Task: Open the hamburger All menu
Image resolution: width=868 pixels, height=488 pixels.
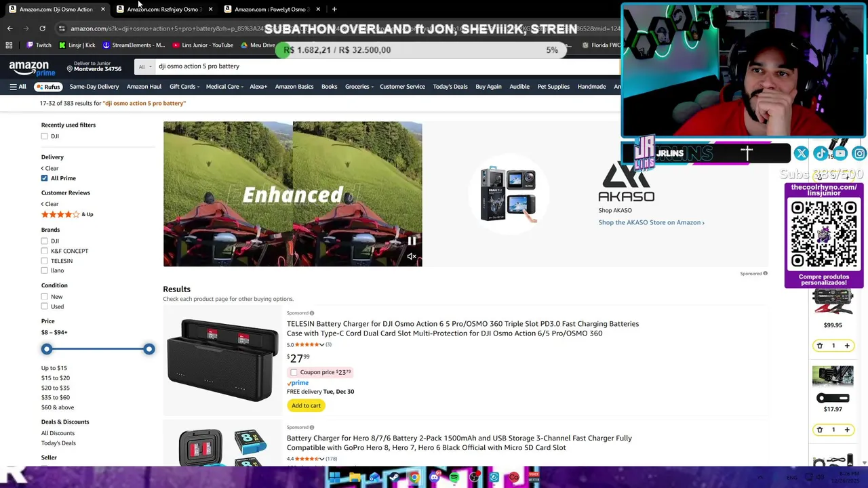Action: coord(18,87)
